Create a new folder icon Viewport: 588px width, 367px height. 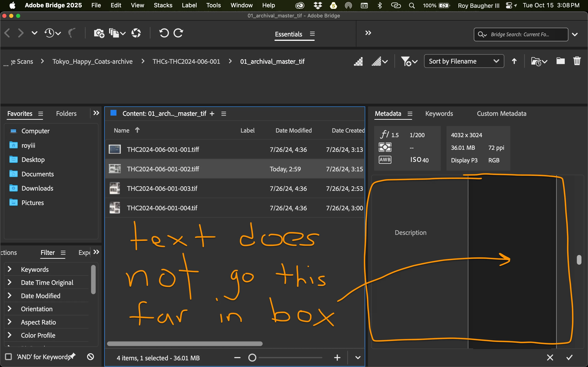click(x=560, y=61)
